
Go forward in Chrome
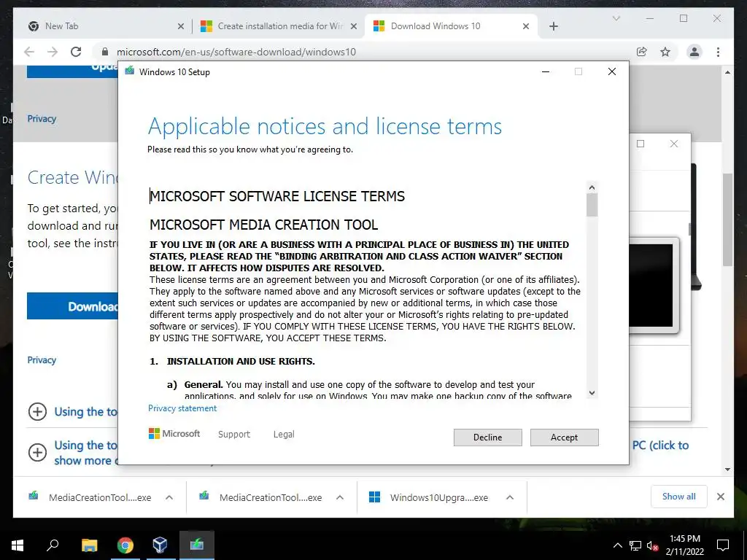pos(53,52)
